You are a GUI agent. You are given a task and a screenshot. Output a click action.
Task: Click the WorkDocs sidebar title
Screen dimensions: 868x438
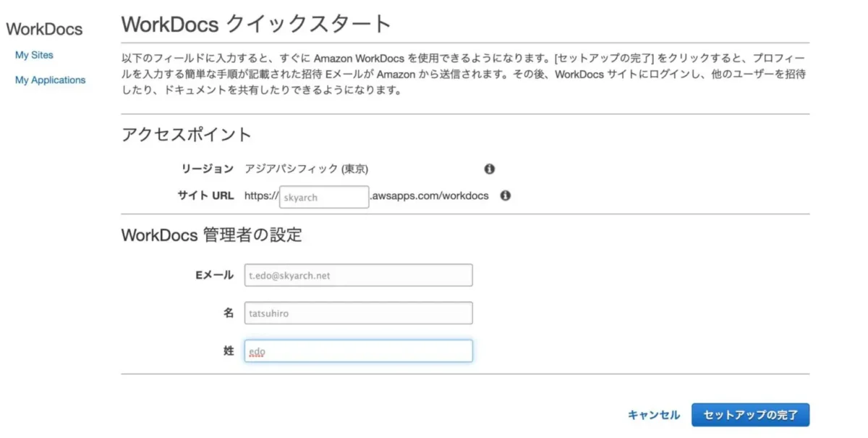point(44,30)
